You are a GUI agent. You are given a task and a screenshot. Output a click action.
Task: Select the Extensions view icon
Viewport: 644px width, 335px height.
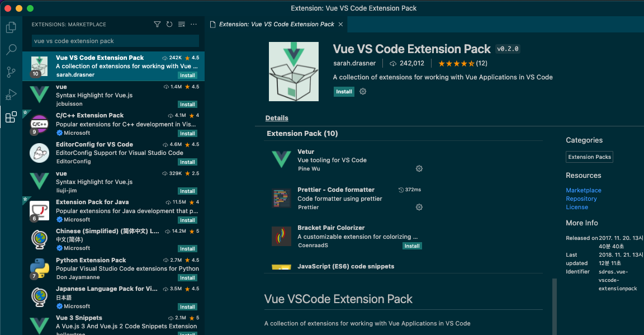11,117
